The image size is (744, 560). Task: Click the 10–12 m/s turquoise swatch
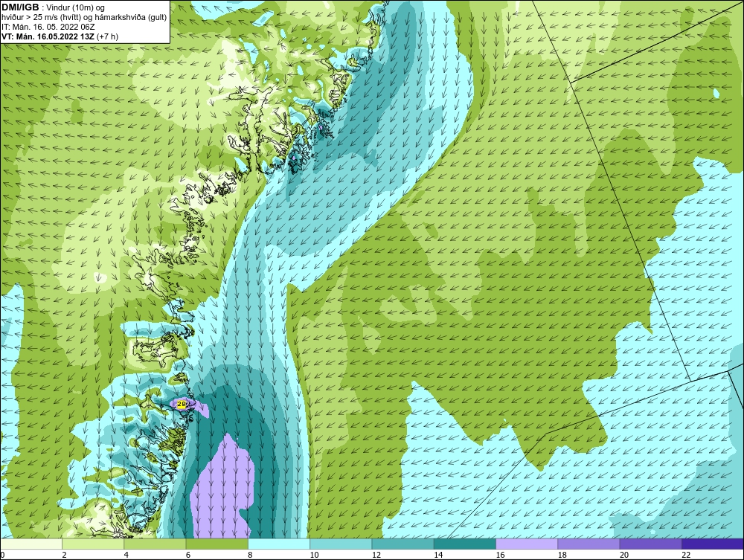(x=341, y=544)
